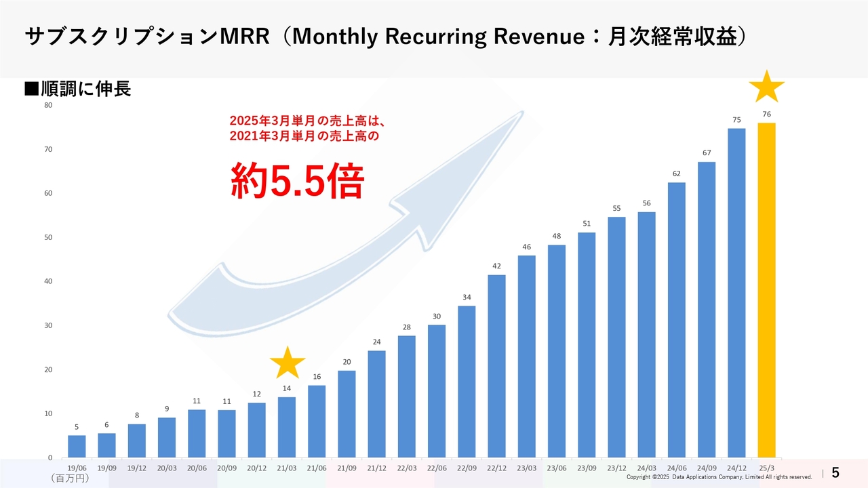The height and width of the screenshot is (488, 868).
Task: Click the 23/12 bar labeled 55
Action: click(616, 337)
